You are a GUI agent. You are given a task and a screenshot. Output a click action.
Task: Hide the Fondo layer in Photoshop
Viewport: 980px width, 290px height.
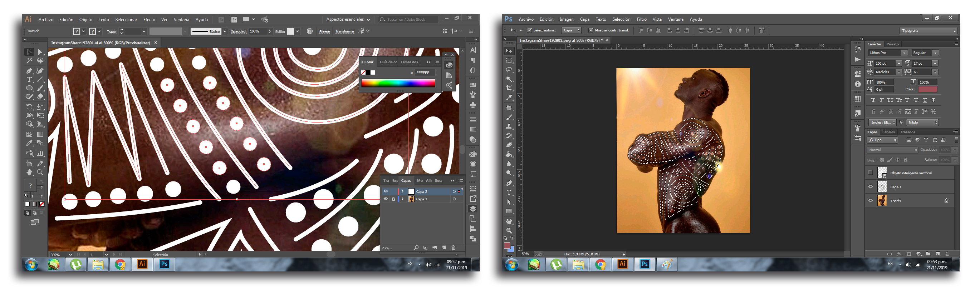tap(871, 200)
